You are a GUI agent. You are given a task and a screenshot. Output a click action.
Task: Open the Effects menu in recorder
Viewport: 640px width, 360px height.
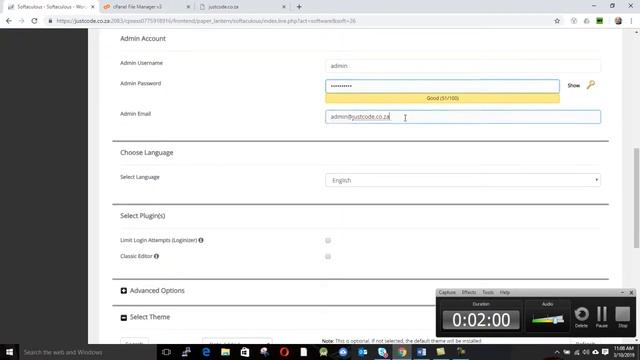point(469,292)
